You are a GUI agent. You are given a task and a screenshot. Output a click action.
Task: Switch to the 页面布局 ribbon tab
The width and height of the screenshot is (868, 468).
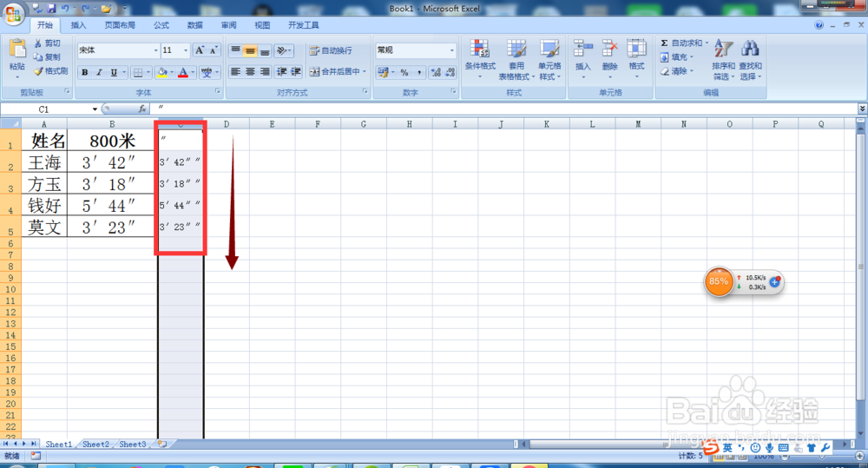(120, 25)
